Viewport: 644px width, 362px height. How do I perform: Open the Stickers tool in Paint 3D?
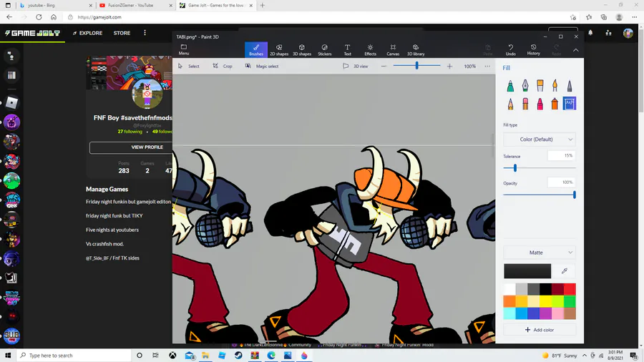[324, 50]
